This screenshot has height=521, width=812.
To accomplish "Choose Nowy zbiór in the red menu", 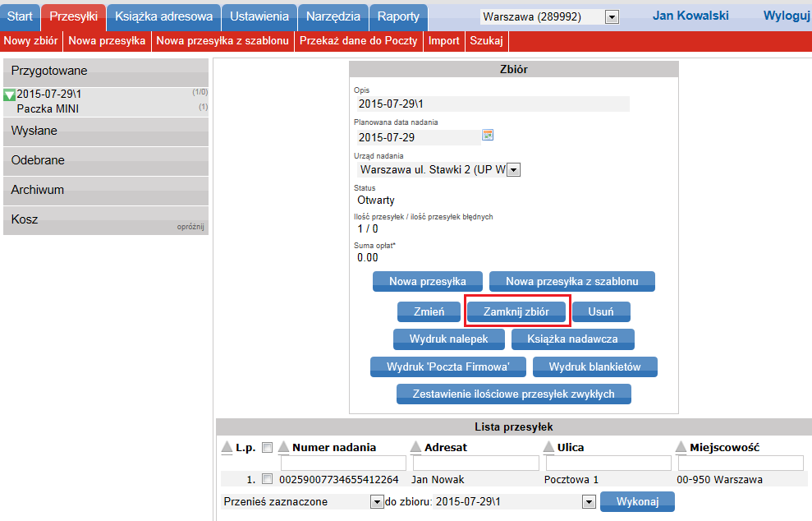I will [x=31, y=41].
